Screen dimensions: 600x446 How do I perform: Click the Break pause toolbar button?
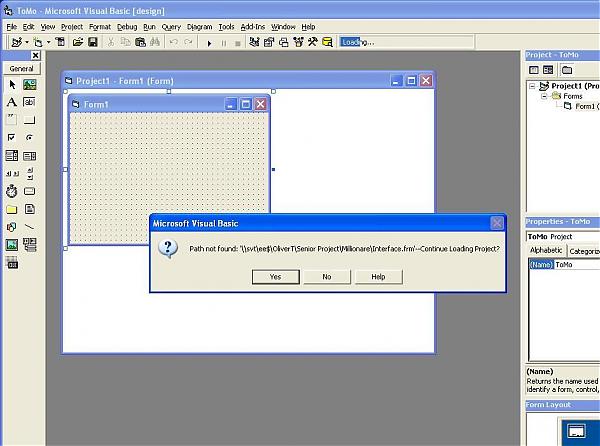224,43
